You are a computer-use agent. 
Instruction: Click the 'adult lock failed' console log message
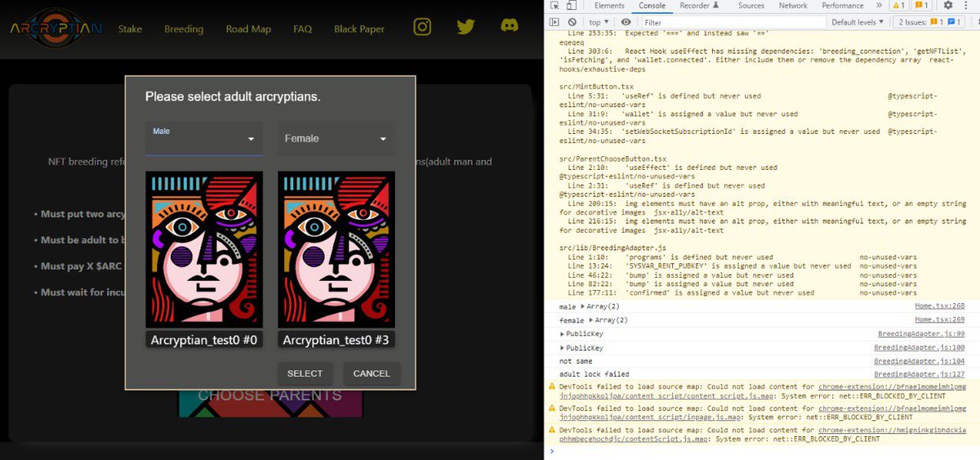coord(594,374)
